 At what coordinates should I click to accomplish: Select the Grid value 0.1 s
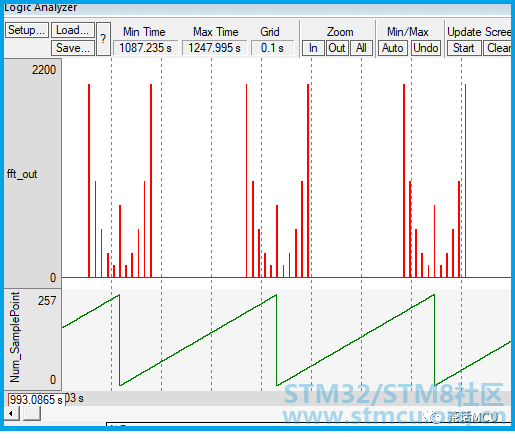pos(272,48)
